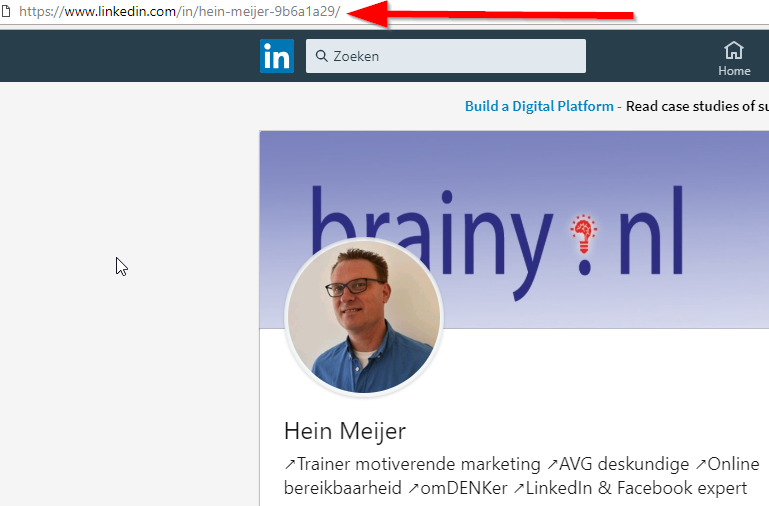Click the magnifier icon in the search box
The image size is (769, 506).
[x=322, y=56]
